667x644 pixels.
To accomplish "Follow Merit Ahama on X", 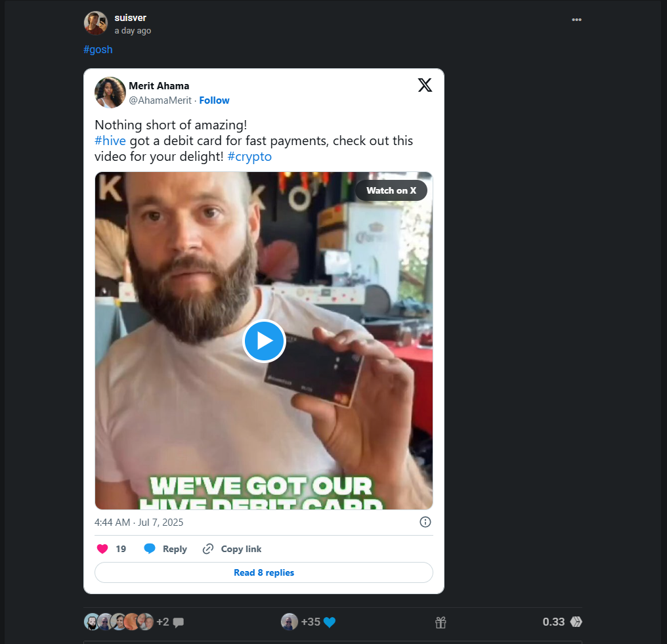I will click(214, 100).
